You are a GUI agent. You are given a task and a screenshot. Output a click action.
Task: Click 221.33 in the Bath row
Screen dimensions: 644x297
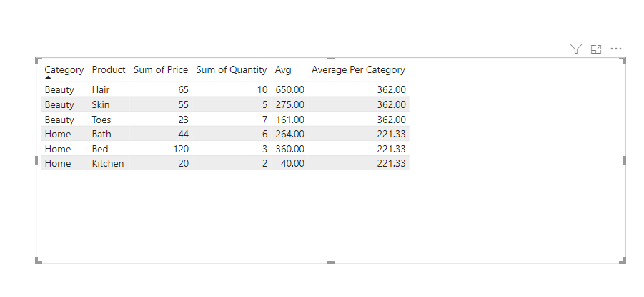[392, 134]
